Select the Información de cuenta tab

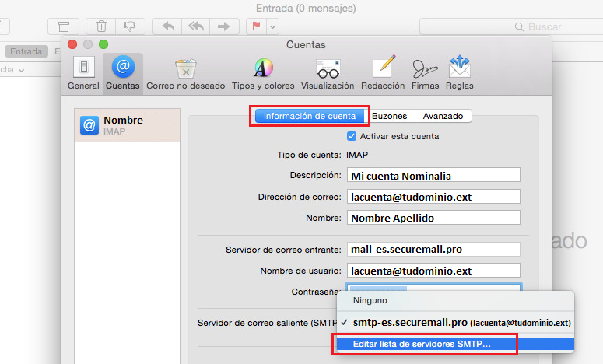pyautogui.click(x=309, y=116)
